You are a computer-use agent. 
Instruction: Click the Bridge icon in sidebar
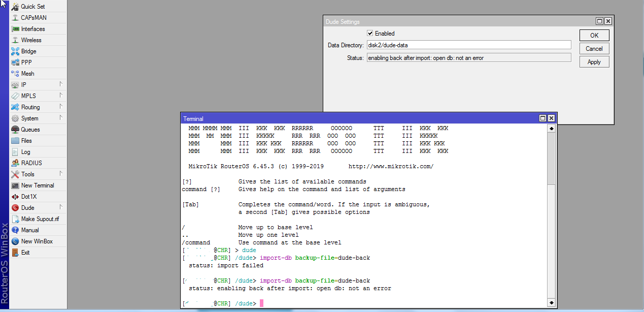(x=15, y=51)
